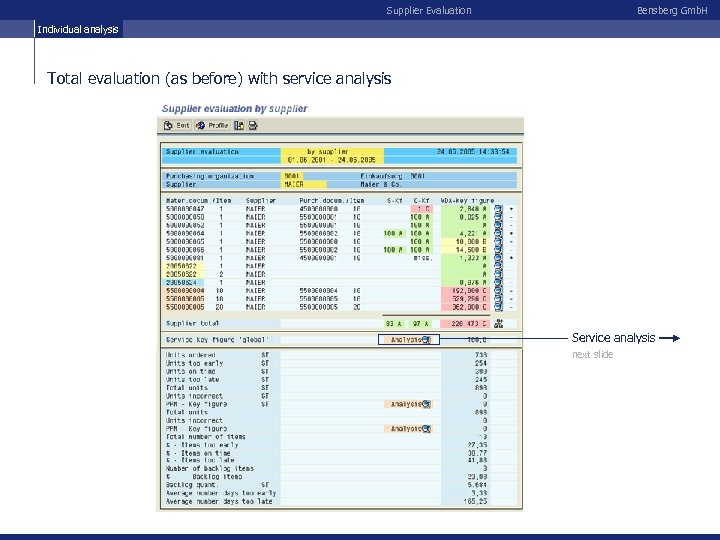Click the layout icon next to Profile
This screenshot has width=720, height=540.
[x=239, y=125]
